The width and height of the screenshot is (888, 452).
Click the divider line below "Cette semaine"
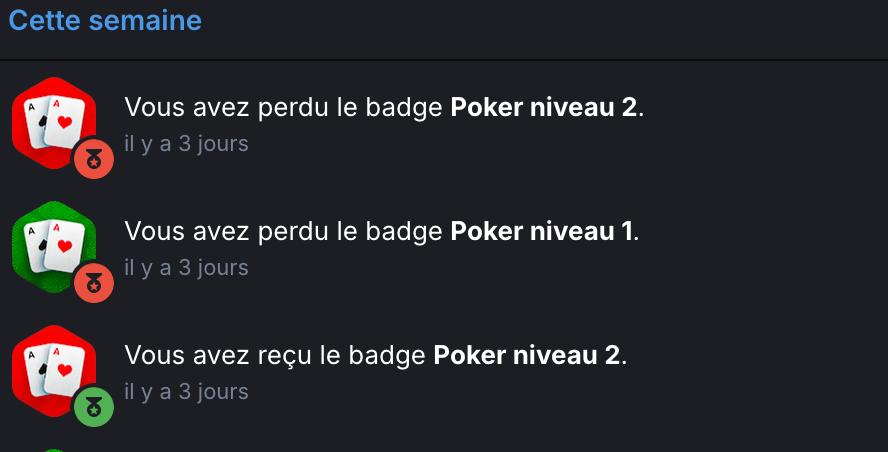coord(444,60)
